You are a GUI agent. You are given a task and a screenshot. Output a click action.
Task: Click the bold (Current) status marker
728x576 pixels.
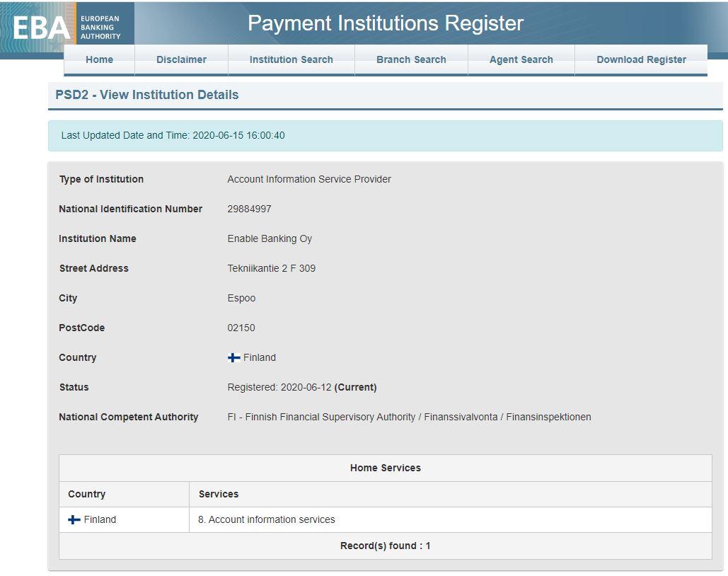point(356,387)
